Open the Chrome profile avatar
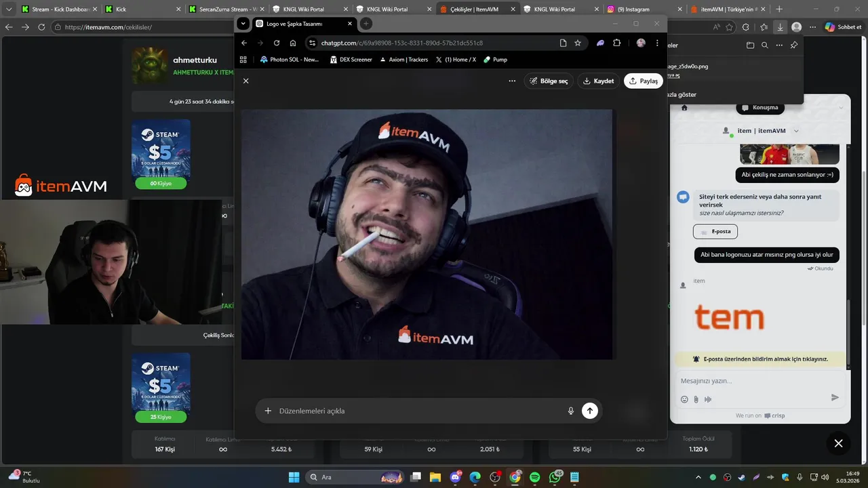Image resolution: width=868 pixels, height=488 pixels. point(641,43)
